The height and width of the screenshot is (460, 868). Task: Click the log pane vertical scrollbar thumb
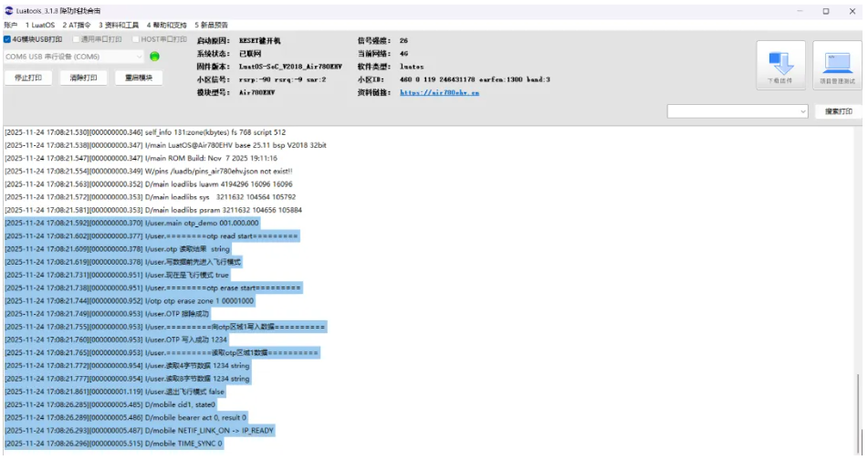(858, 413)
